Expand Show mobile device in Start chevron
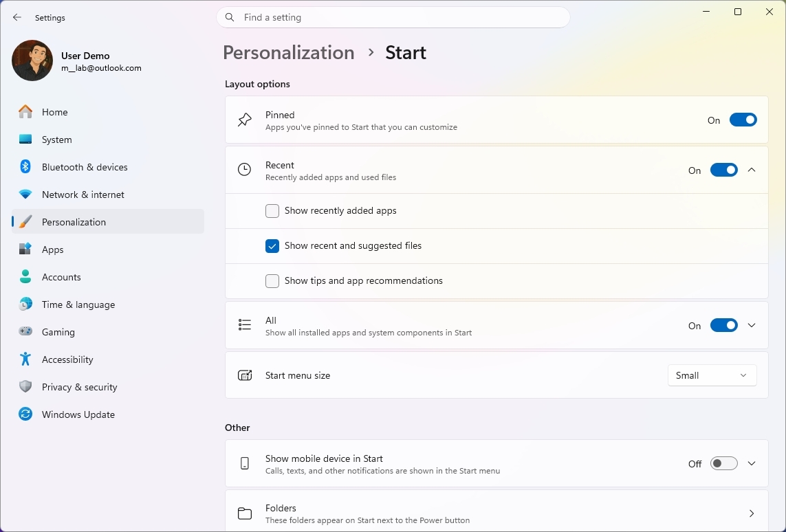The image size is (786, 532). click(x=752, y=463)
